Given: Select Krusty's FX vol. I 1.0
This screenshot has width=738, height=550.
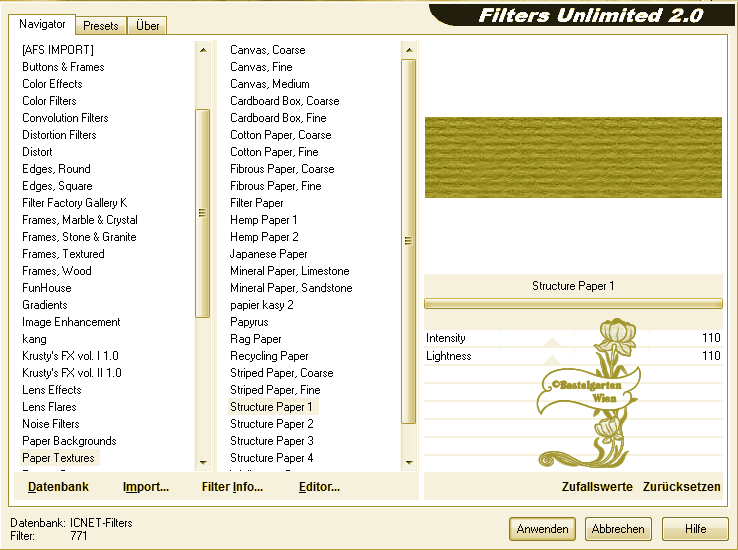Looking at the screenshot, I should [x=70, y=356].
